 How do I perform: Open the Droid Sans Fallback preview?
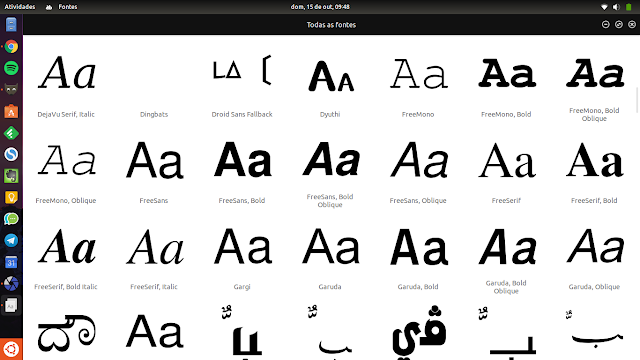click(x=242, y=70)
